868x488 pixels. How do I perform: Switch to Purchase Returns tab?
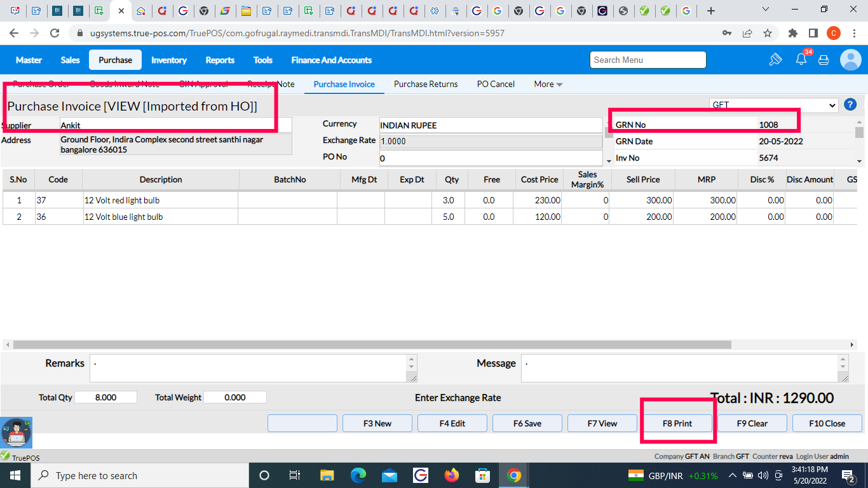point(425,84)
